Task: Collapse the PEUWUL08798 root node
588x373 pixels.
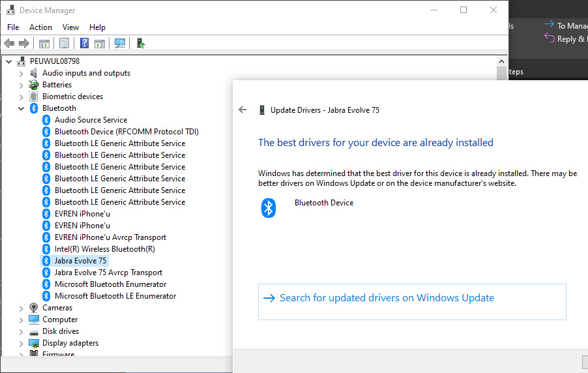Action: tap(9, 61)
